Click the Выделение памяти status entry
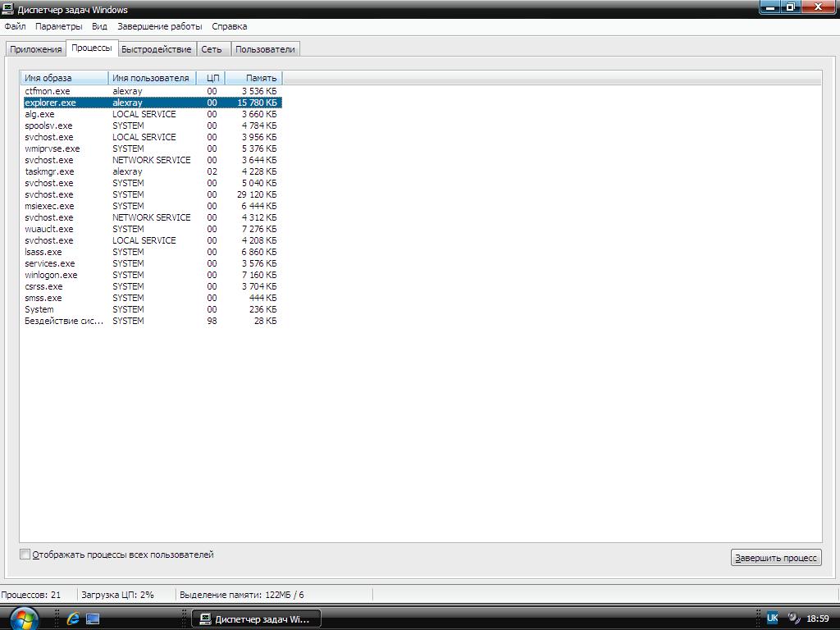 click(242, 595)
